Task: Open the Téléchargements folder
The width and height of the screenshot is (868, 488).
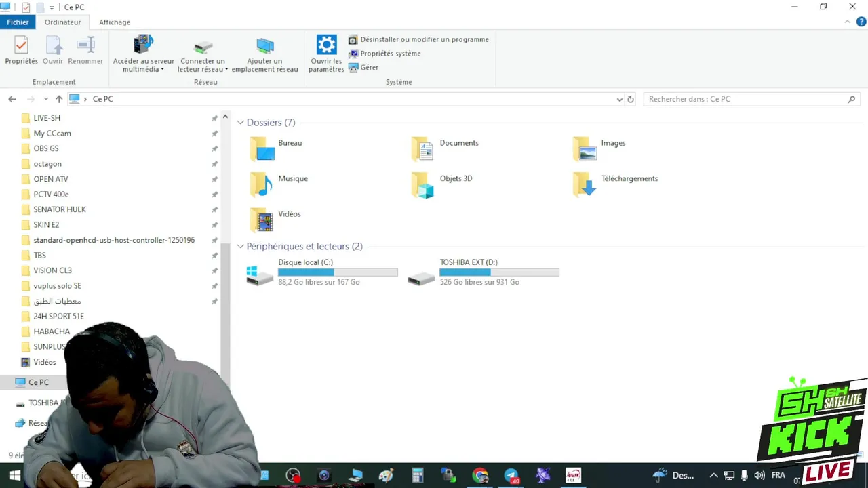Action: pos(615,184)
